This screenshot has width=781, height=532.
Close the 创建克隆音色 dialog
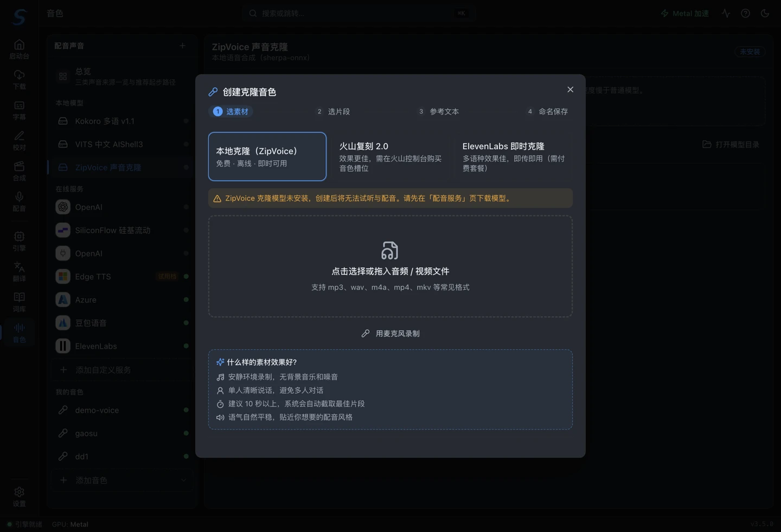570,89
